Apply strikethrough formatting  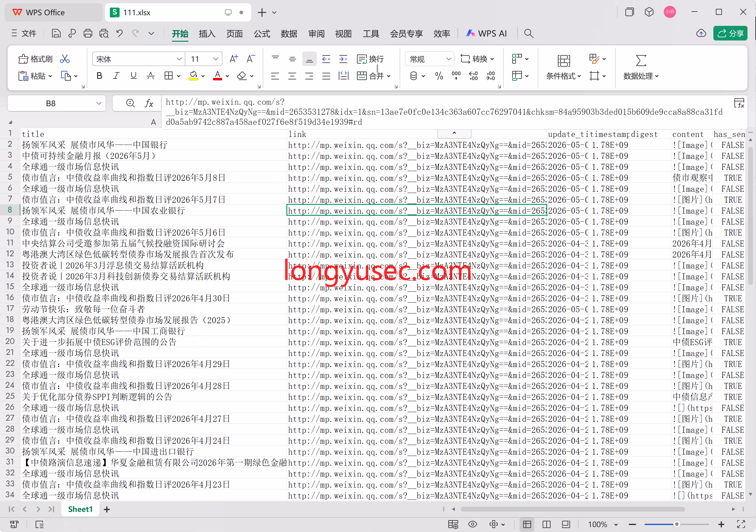150,76
